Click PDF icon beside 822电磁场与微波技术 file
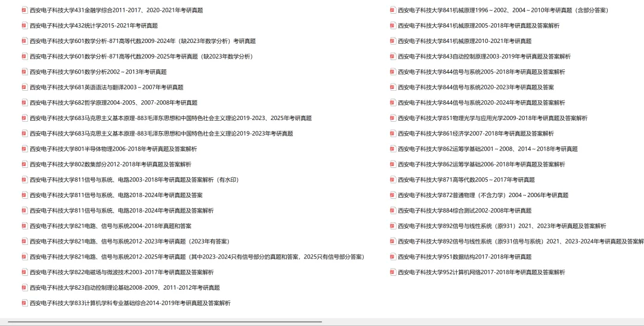Screen dimensions: 644x326 tap(24, 272)
